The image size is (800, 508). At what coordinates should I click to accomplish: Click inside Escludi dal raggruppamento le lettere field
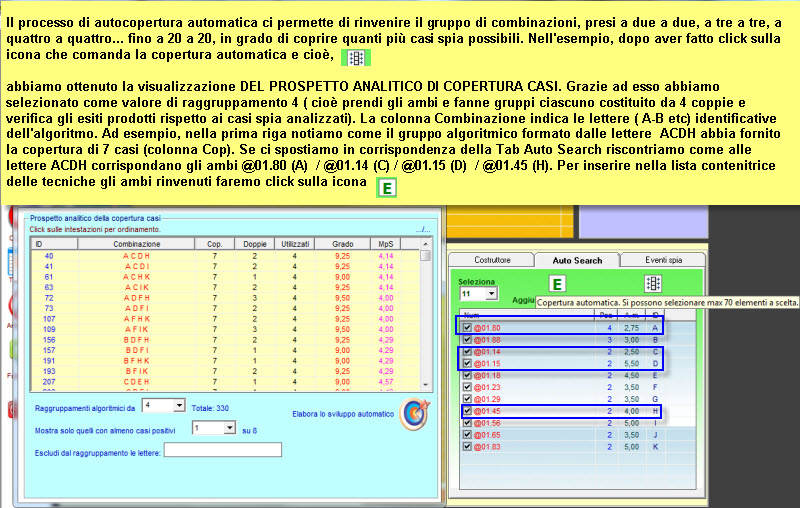click(x=223, y=450)
